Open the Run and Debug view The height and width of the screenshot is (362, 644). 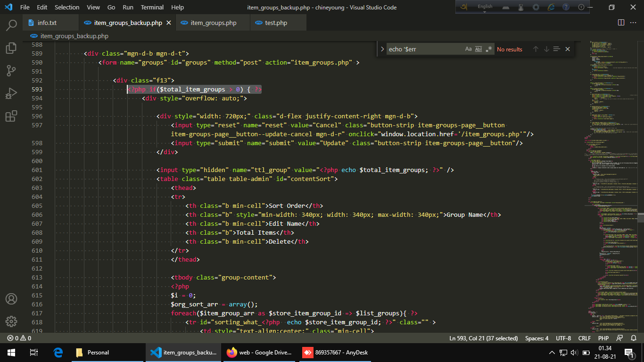pos(11,93)
